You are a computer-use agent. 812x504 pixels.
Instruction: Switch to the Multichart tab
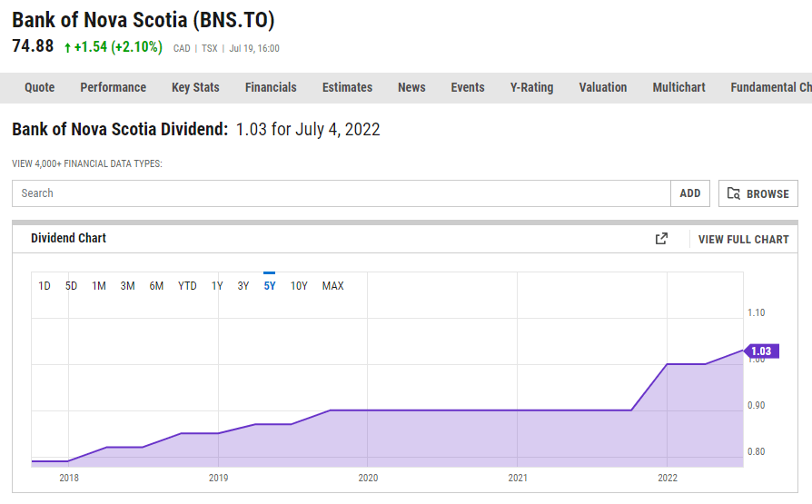click(x=678, y=88)
